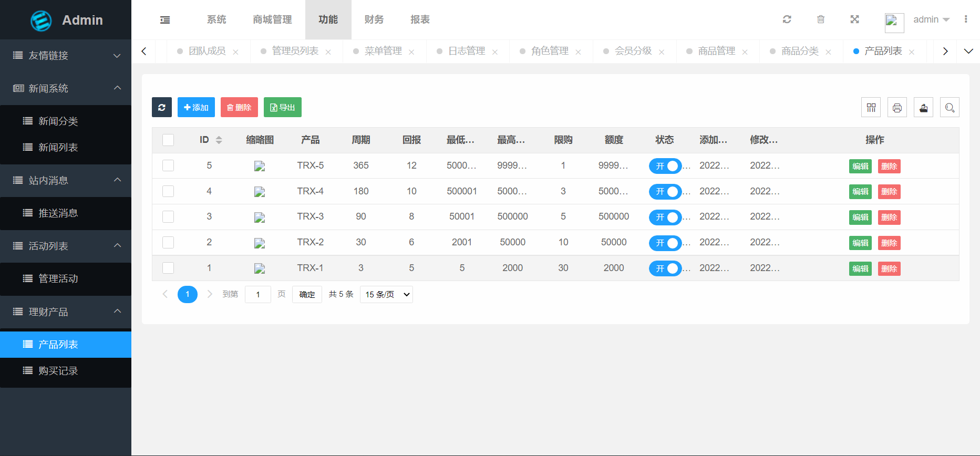Collapse the 理财产品 sidebar menu
Screen dimensions: 980x456
point(66,312)
